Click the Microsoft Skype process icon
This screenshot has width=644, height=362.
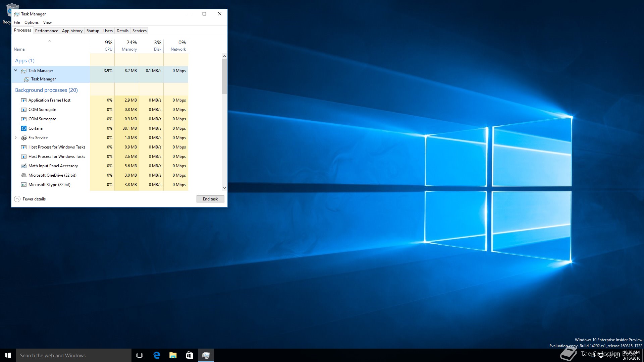tap(24, 185)
